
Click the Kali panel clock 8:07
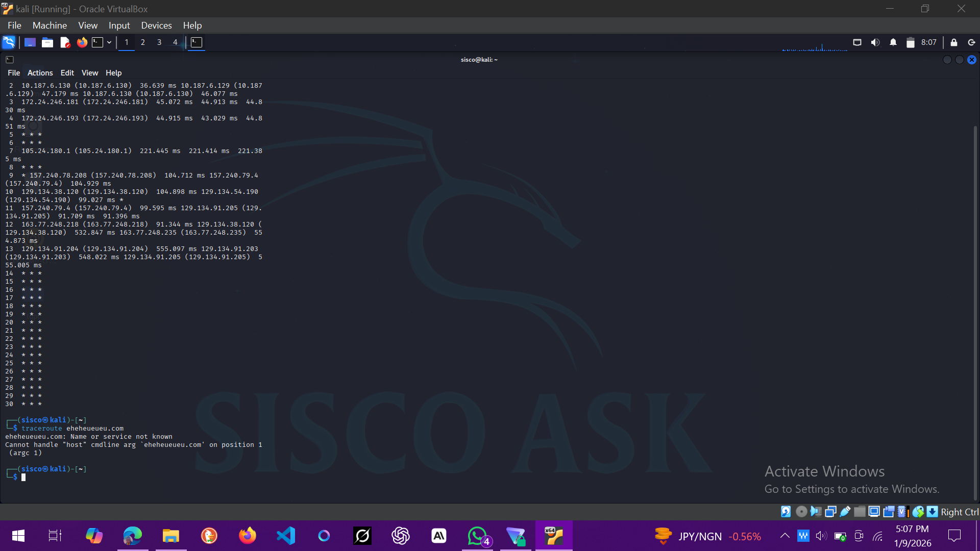coord(929,42)
